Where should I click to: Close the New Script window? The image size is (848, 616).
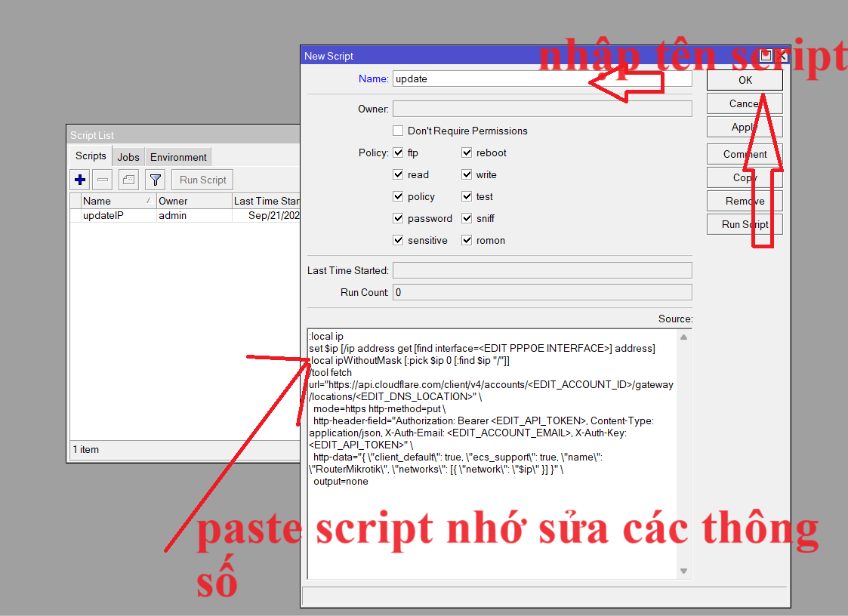click(782, 56)
